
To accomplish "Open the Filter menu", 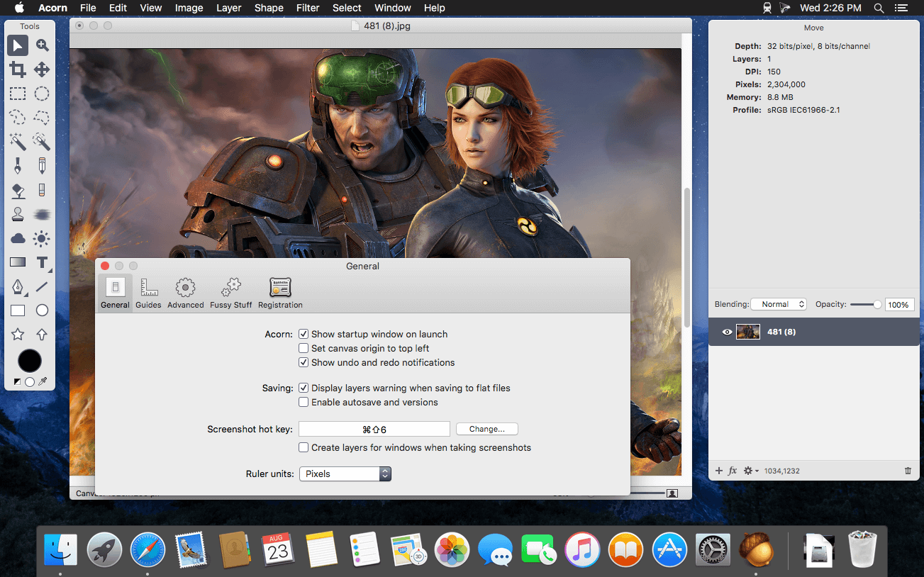I will [308, 8].
